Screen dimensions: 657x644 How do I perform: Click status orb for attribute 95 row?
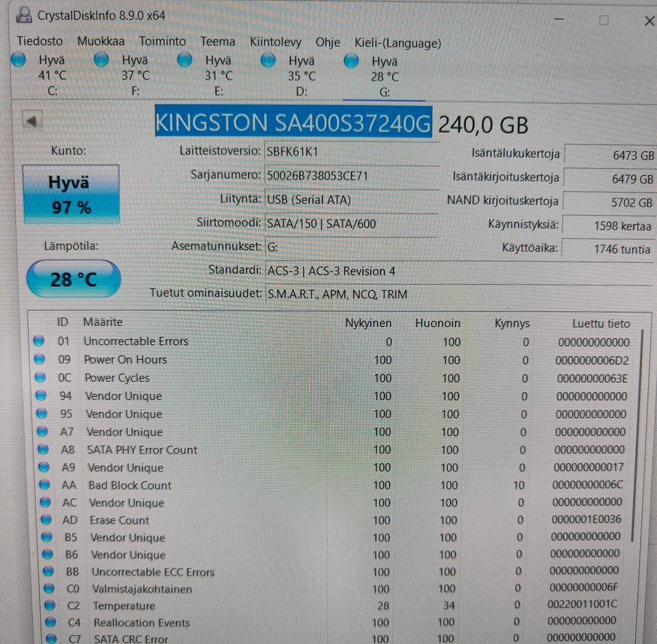tap(42, 413)
